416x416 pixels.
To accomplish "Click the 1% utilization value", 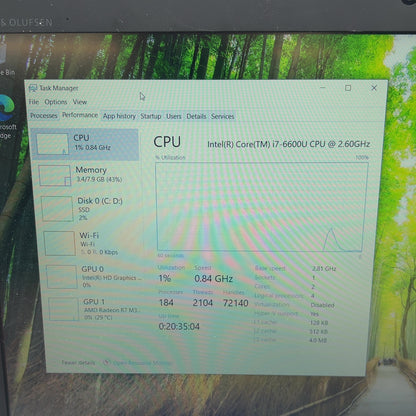I will point(165,278).
